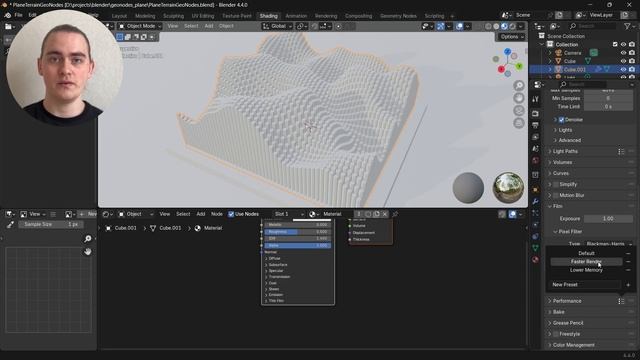Open the Global transform orientation dropdown
The image size is (640, 360).
pos(278,26)
